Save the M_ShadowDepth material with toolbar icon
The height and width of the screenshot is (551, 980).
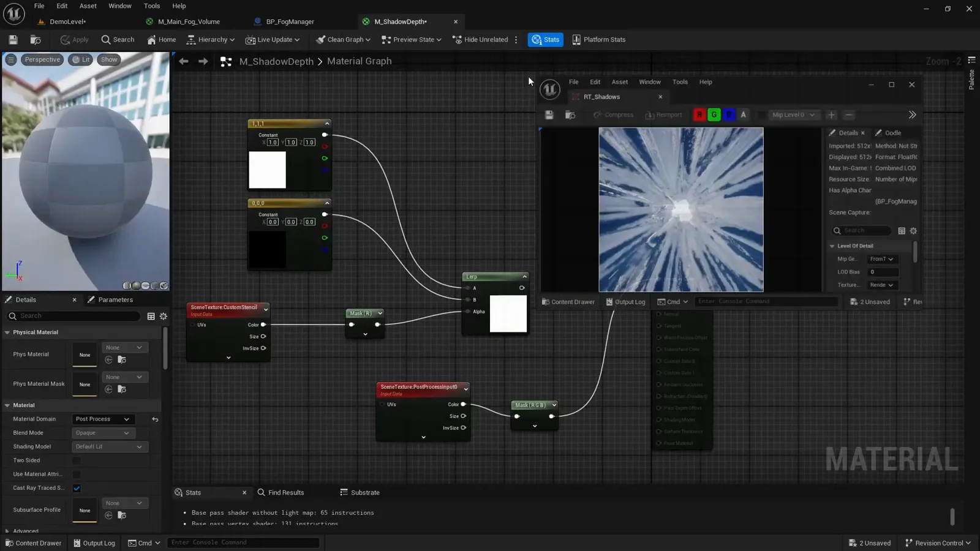(13, 40)
